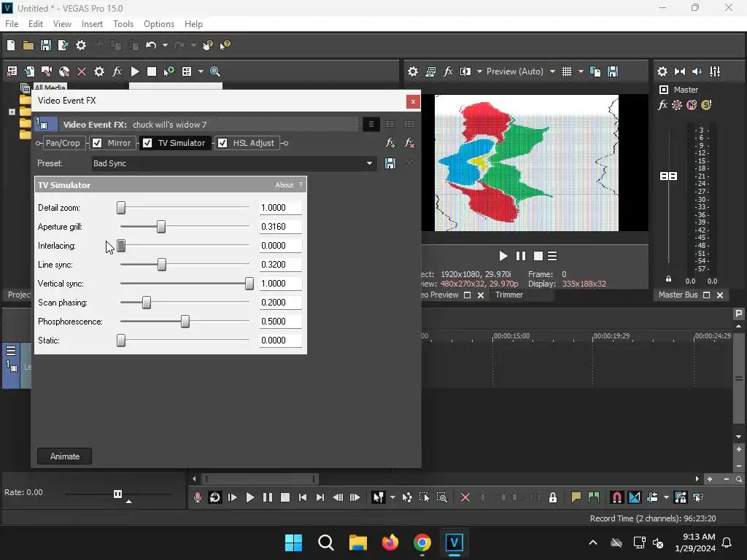Create a new project from main toolbar
Screen dimensions: 747x560
(x=11, y=45)
